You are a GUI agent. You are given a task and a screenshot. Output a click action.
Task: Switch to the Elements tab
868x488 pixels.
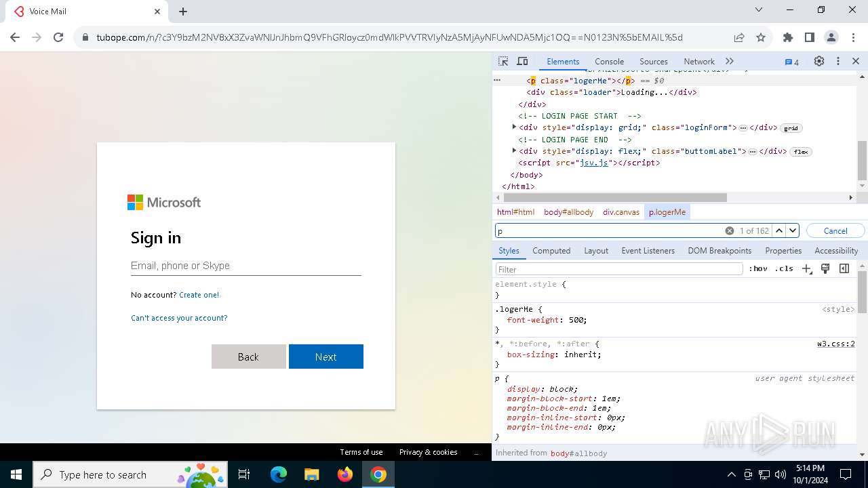point(563,62)
